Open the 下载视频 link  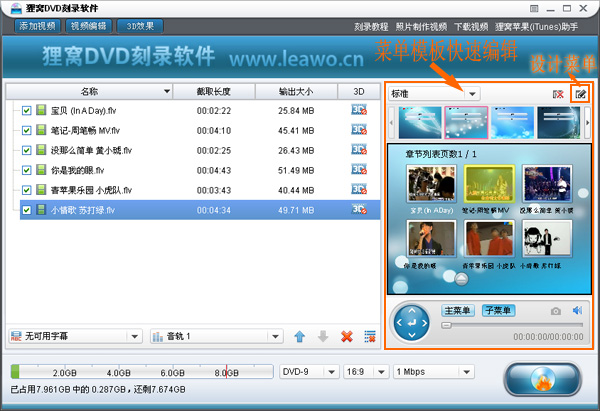point(471,27)
